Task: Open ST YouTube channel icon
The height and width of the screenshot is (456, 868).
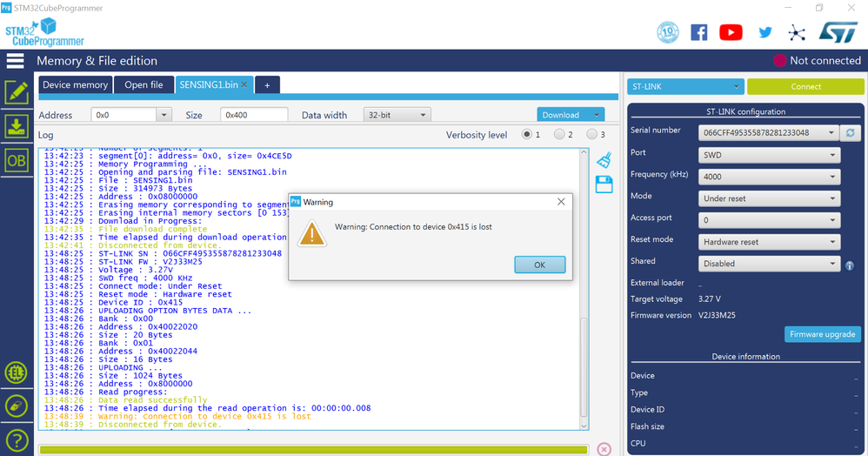Action: 731,33
